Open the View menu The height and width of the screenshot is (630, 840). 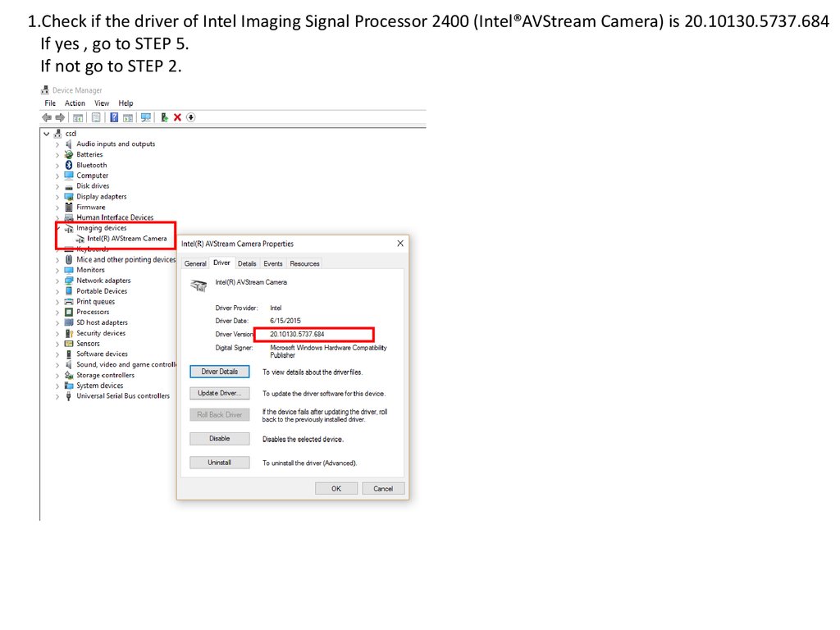pyautogui.click(x=102, y=103)
